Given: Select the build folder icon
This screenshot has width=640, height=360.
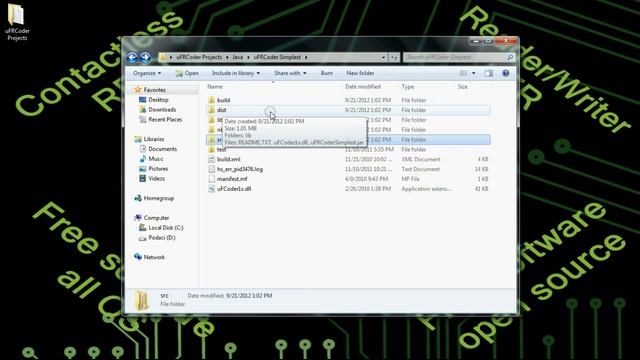Looking at the screenshot, I should click(211, 100).
